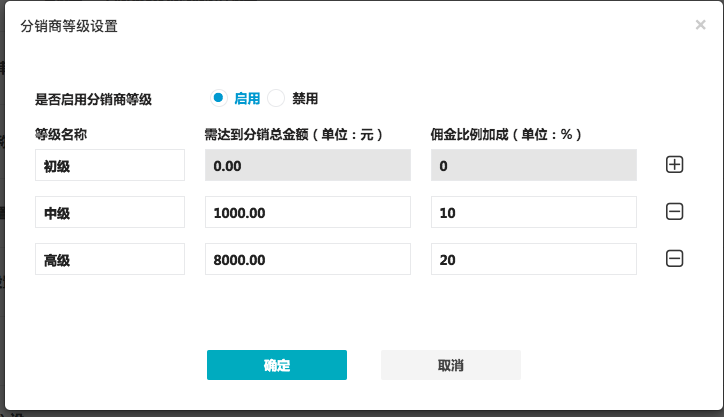724x417 pixels.
Task: Click the 等级名称 column header
Action: [x=61, y=134]
